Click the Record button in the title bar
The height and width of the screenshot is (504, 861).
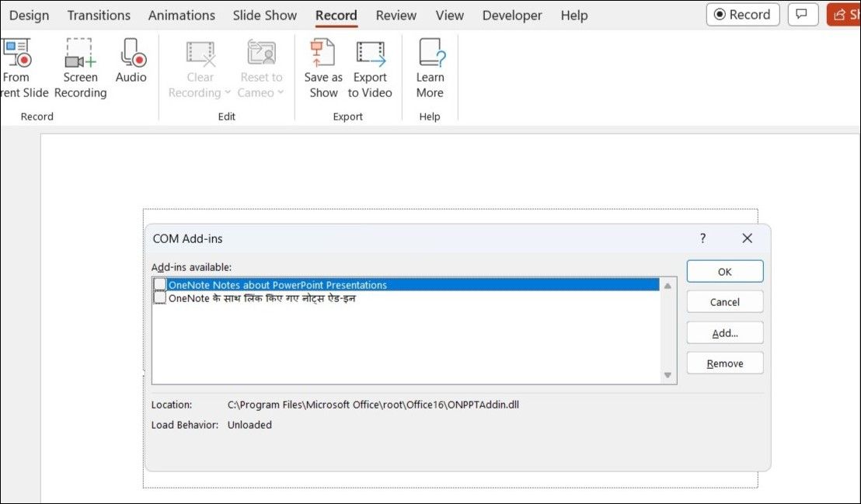click(742, 14)
